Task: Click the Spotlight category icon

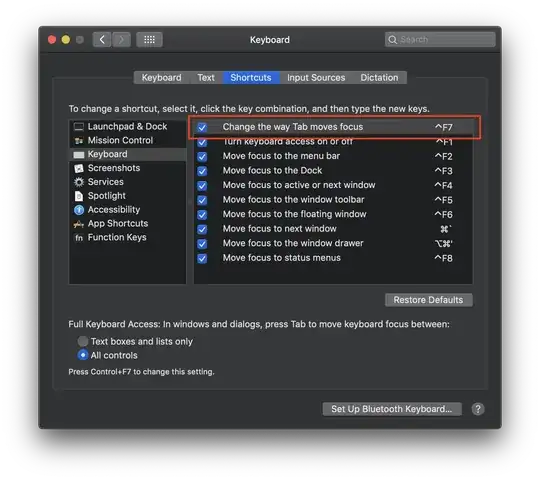Action: point(79,196)
